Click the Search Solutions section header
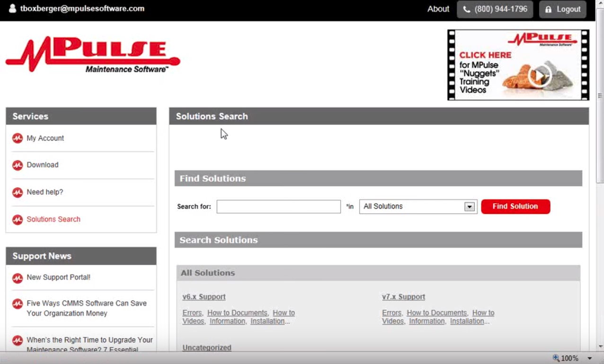Viewport: 604px width, 364px height. tap(378, 240)
